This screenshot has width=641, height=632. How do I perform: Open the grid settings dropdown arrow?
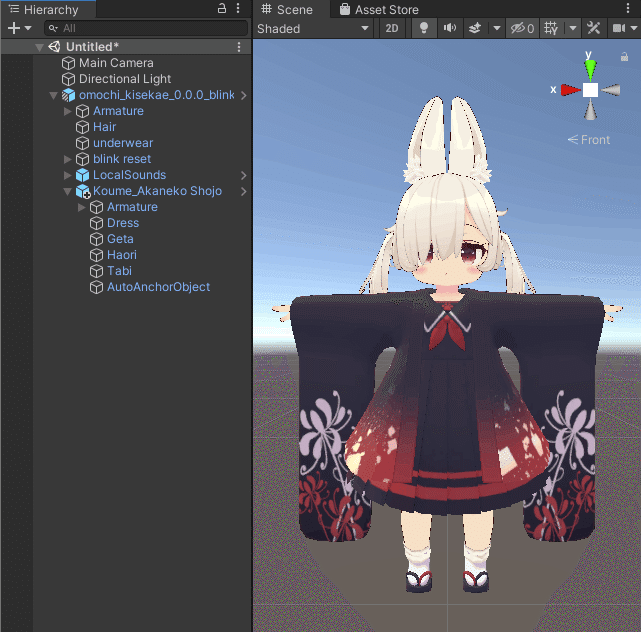(573, 28)
